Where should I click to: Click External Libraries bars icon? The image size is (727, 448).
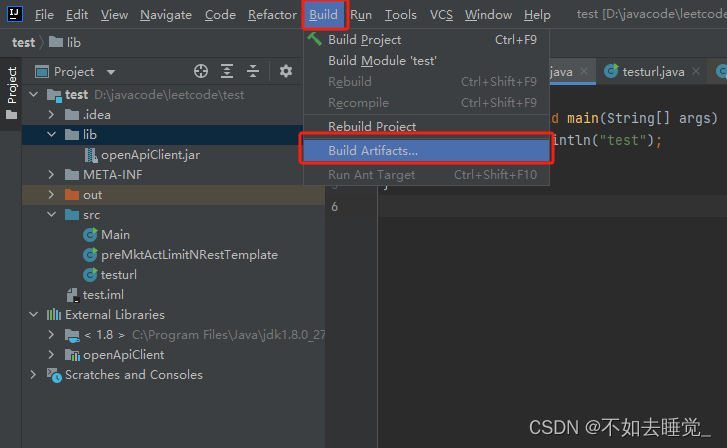click(x=54, y=315)
